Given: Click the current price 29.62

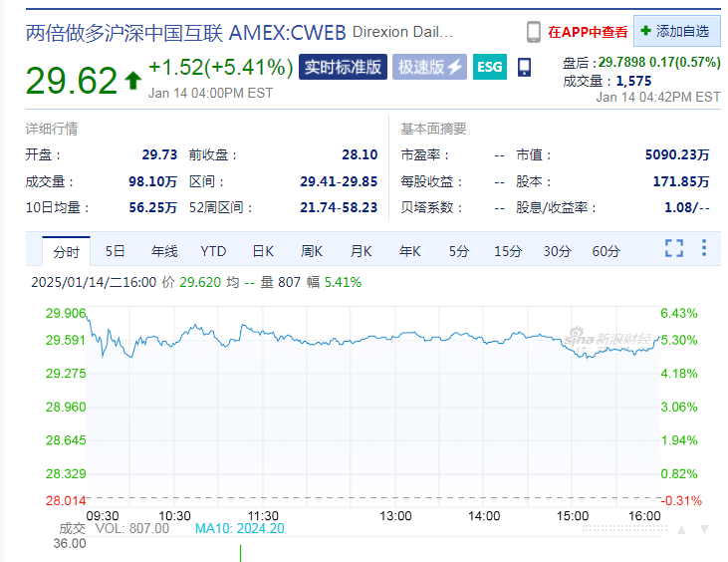Looking at the screenshot, I should click(72, 81).
